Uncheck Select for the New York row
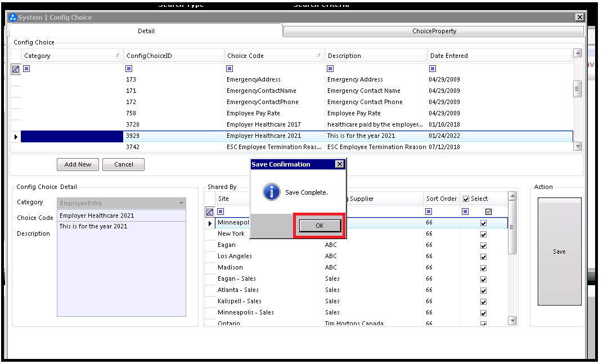 coord(483,235)
